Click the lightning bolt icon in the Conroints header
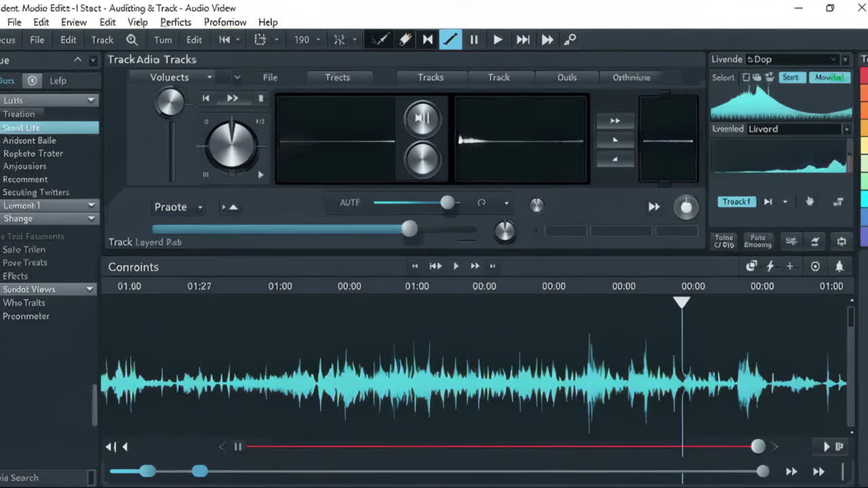The height and width of the screenshot is (488, 868). pyautogui.click(x=770, y=266)
